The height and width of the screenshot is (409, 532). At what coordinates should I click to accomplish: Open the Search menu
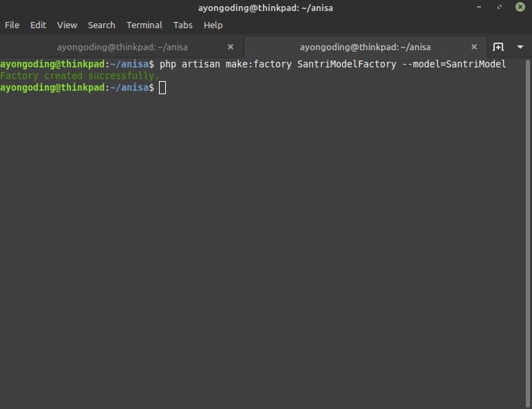coord(101,25)
